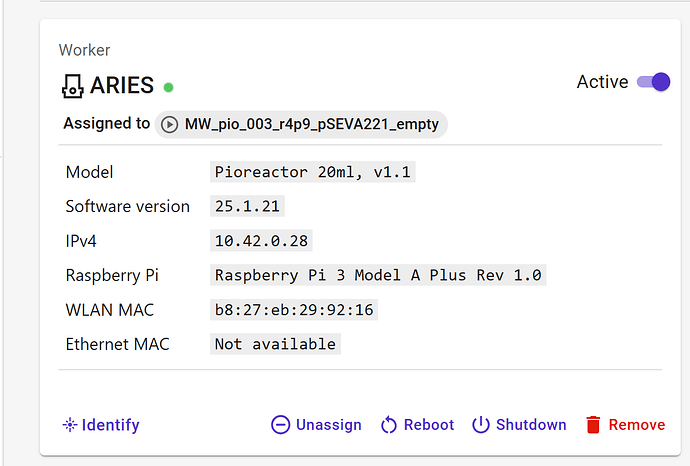
Task: Remove the ARIES worker
Action: click(625, 425)
